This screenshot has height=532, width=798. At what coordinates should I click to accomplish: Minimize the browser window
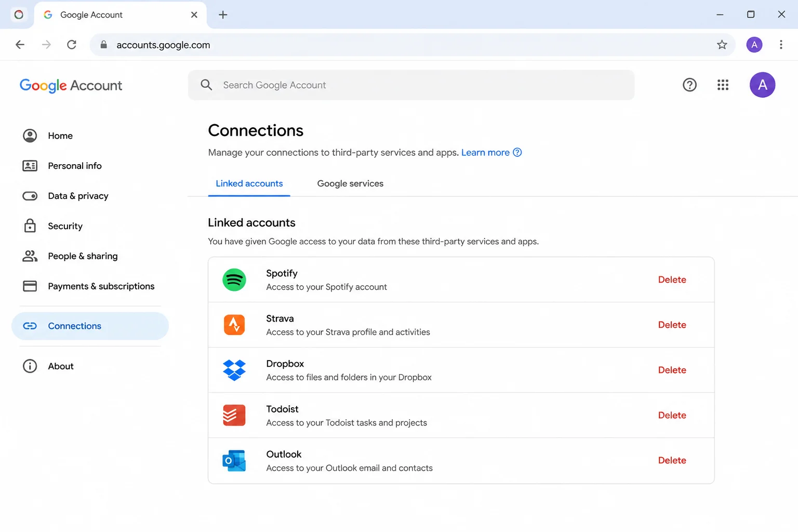720,15
